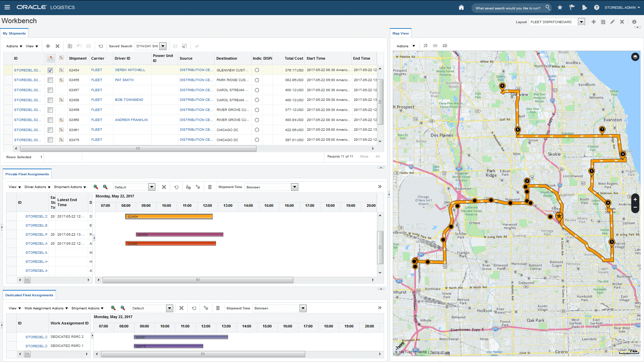The image size is (644, 362).
Task: Open Favorites star icon
Action: click(560, 7)
